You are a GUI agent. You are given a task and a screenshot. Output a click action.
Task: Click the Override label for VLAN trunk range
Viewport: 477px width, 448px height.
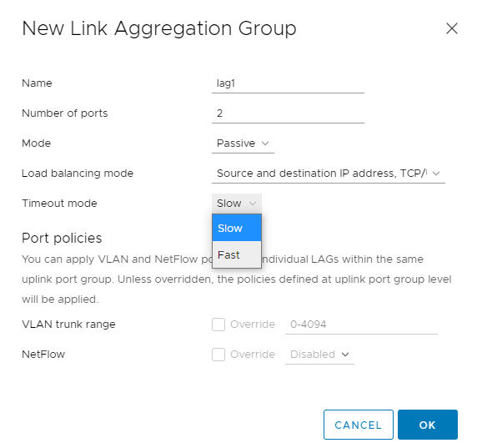click(253, 325)
